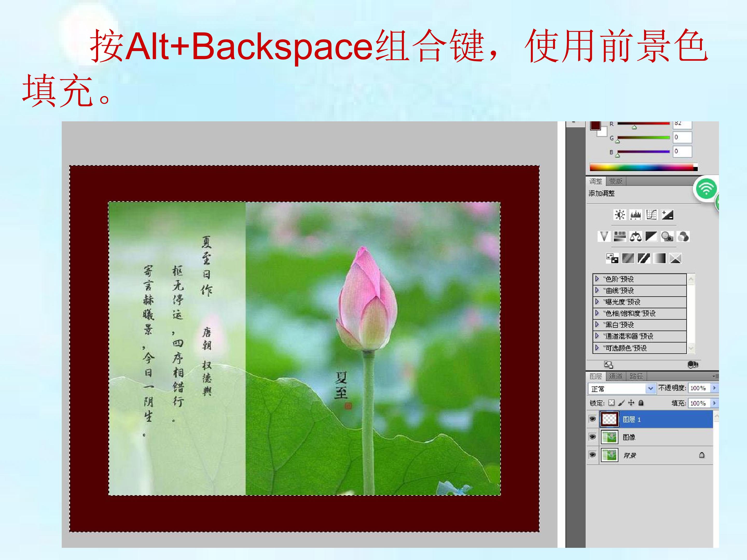Screen dimensions: 747x560
Task: Add a Gradient Map adjustment
Action: click(x=660, y=258)
